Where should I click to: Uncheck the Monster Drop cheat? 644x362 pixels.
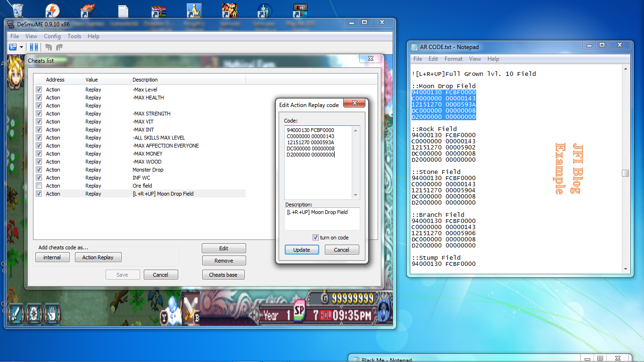coord(39,170)
